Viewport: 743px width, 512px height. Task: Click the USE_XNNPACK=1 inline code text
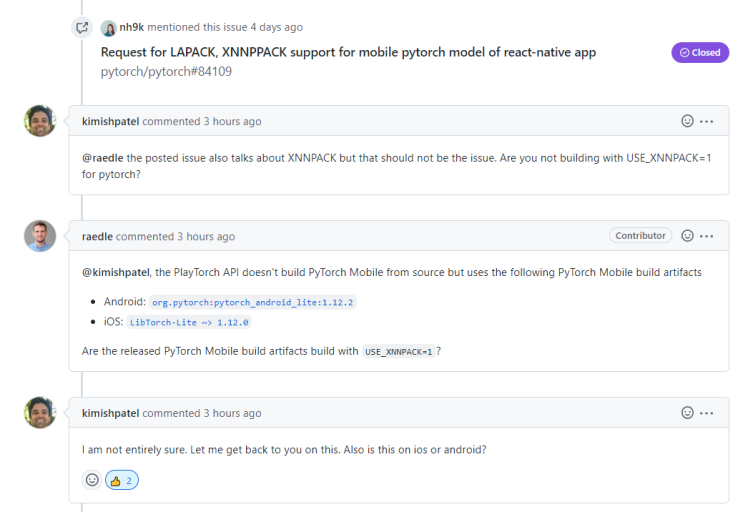[399, 351]
